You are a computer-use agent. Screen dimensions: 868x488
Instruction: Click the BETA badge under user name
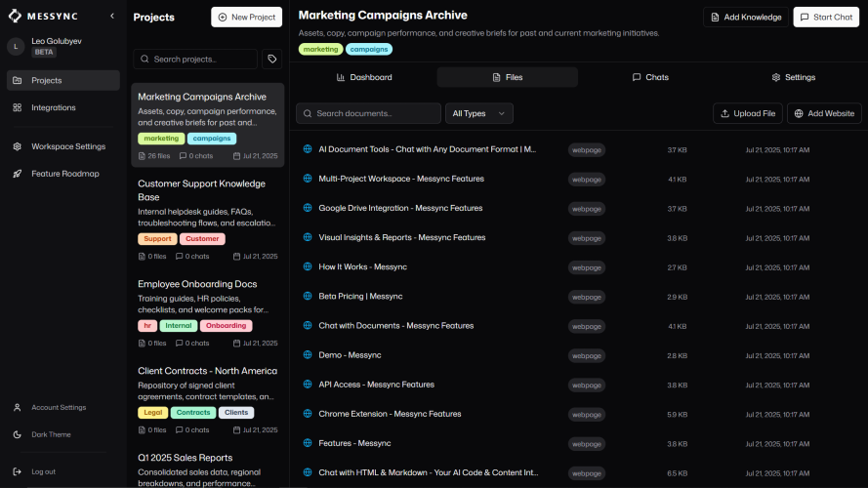44,52
